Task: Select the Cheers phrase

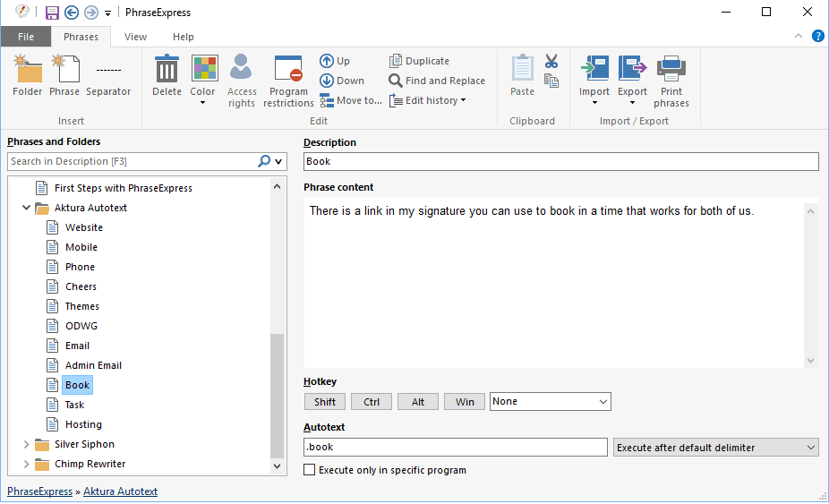Action: 81,286
